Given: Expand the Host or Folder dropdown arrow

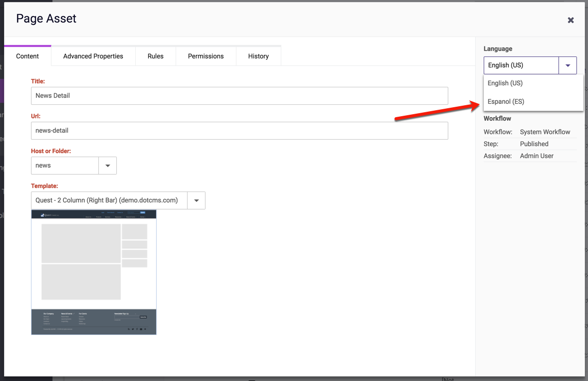Looking at the screenshot, I should point(108,166).
